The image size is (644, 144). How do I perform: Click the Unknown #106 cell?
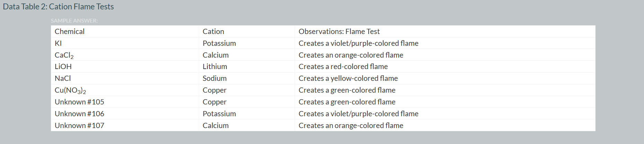79,114
